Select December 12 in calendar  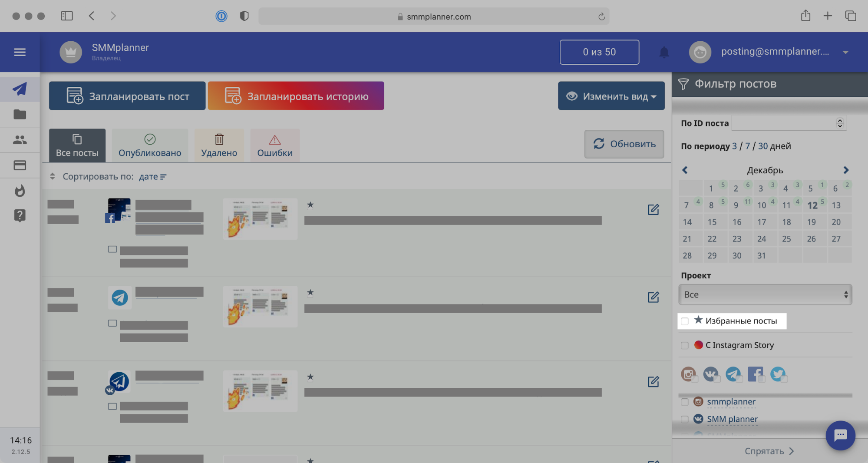tap(815, 205)
